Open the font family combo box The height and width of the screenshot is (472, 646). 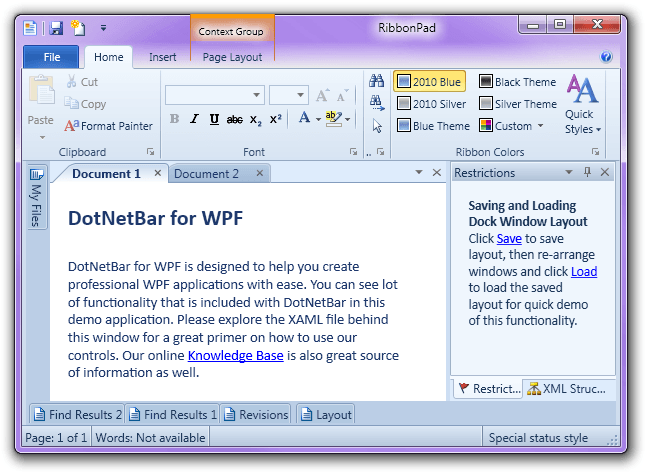click(215, 95)
